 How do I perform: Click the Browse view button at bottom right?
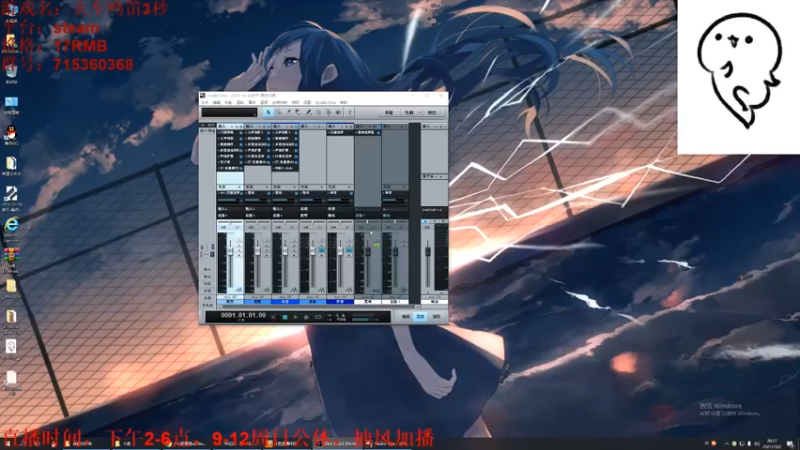tap(436, 317)
